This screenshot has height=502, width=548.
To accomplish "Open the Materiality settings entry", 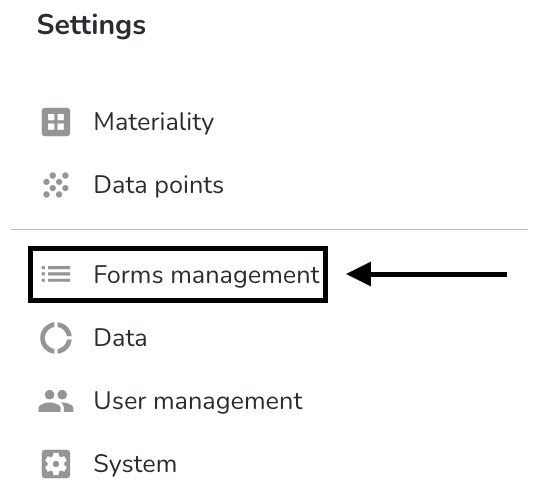I will pos(154,122).
